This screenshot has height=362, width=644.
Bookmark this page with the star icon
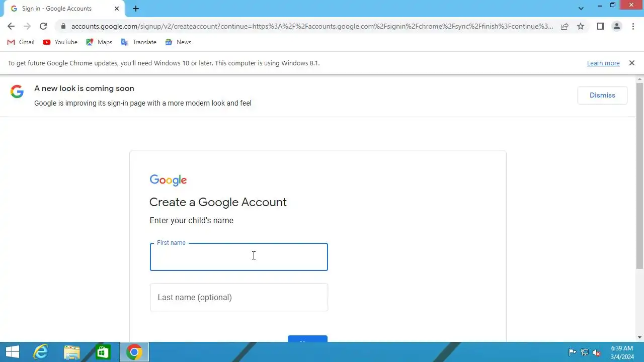[581, 26]
